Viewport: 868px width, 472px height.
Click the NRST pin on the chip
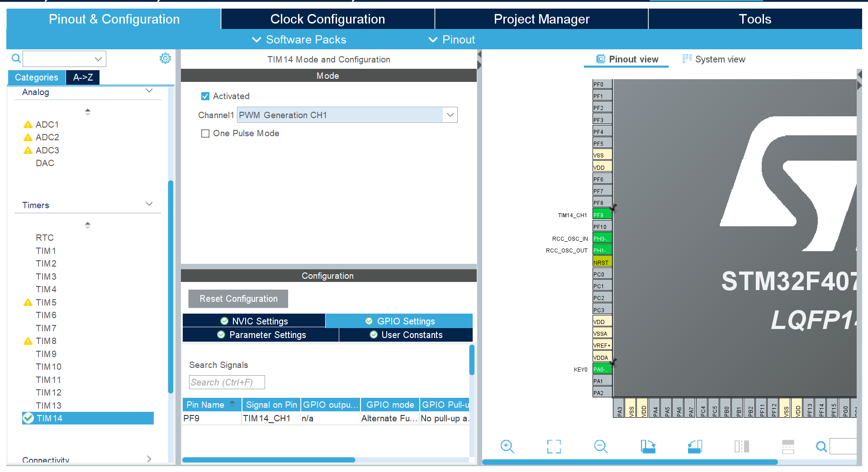click(602, 262)
